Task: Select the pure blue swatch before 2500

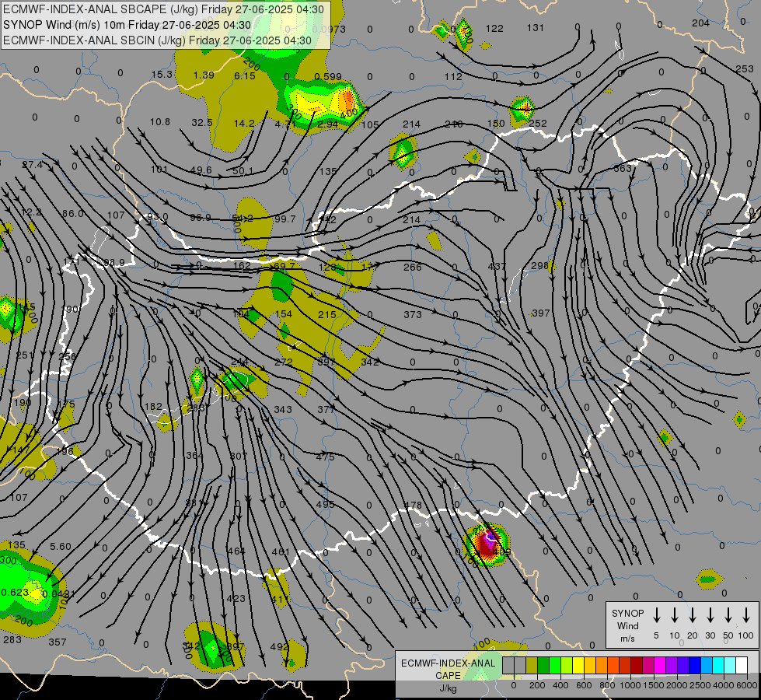Action: tap(694, 666)
